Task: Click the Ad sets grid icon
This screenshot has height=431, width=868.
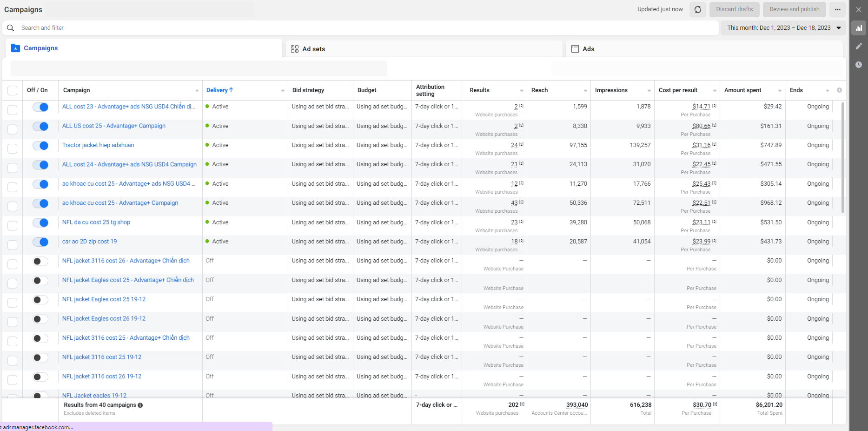Action: pyautogui.click(x=295, y=49)
